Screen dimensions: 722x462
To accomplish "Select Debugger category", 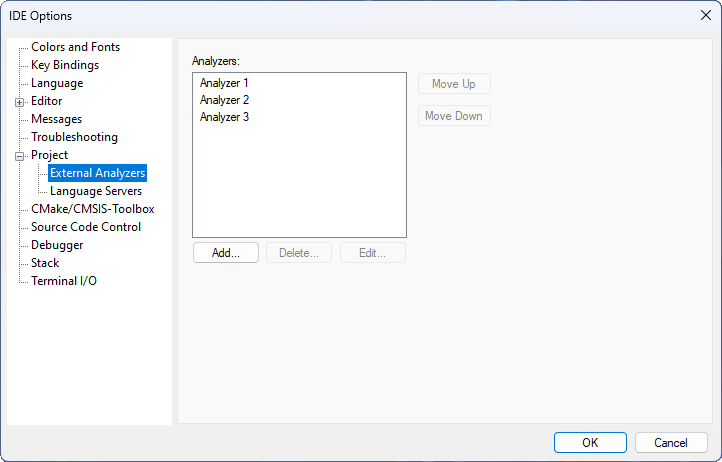I will (x=57, y=245).
